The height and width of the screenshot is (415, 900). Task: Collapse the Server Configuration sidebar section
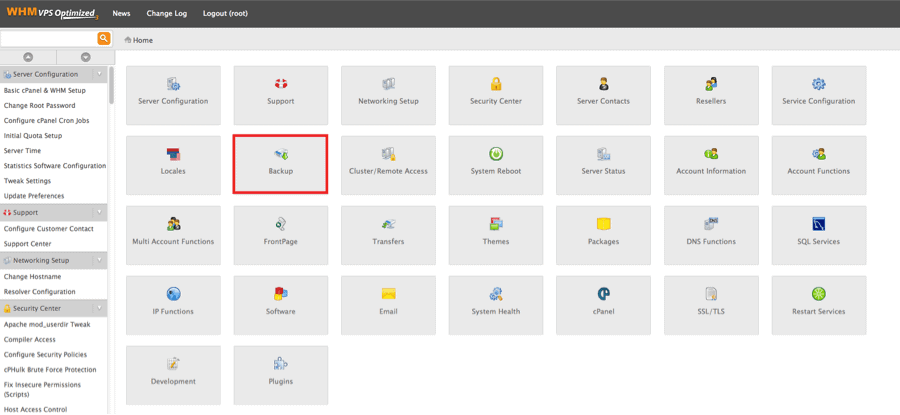pyautogui.click(x=99, y=74)
